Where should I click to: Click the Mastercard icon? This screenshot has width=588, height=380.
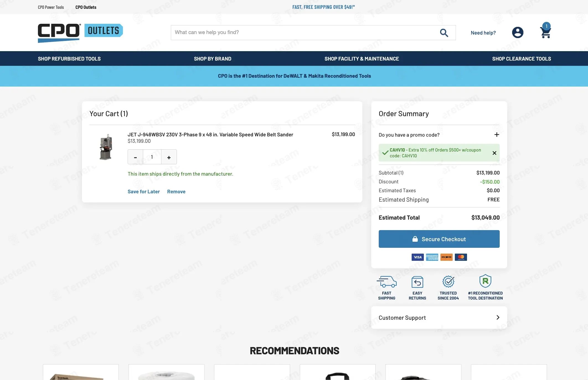(x=461, y=257)
